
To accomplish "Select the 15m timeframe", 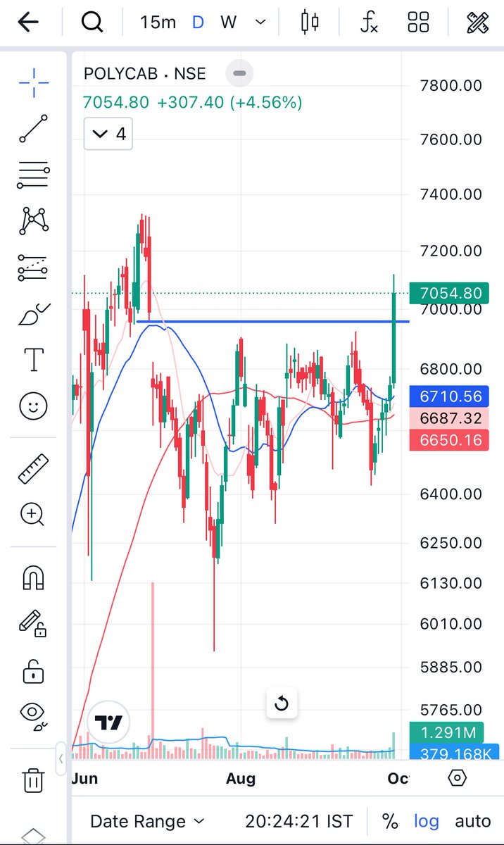I will click(x=158, y=23).
